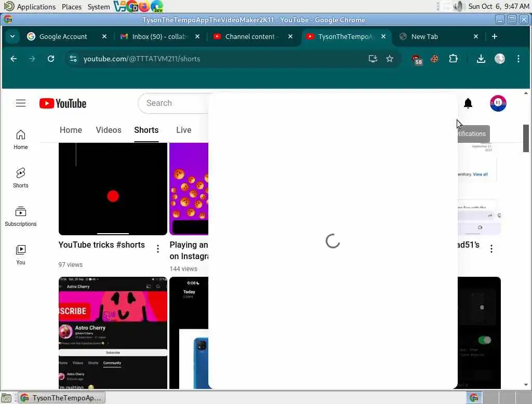The image size is (532, 404).
Task: Select the channel Shorts tab
Action: click(146, 130)
